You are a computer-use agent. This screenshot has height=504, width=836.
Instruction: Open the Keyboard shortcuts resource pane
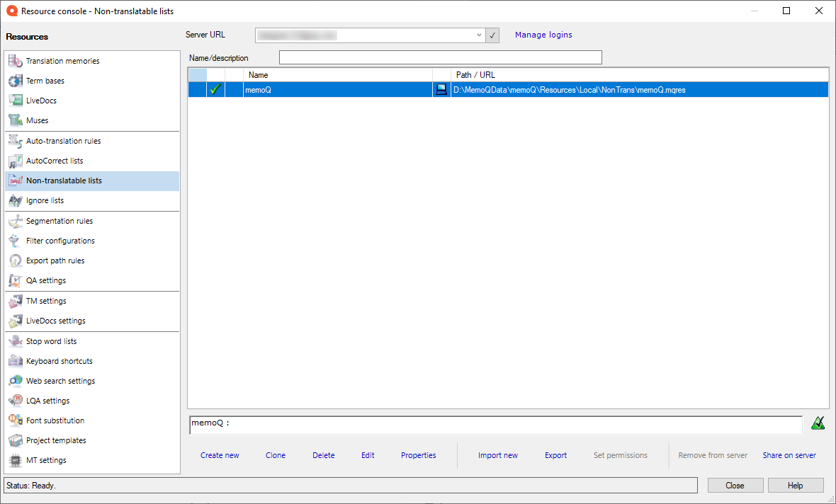60,361
